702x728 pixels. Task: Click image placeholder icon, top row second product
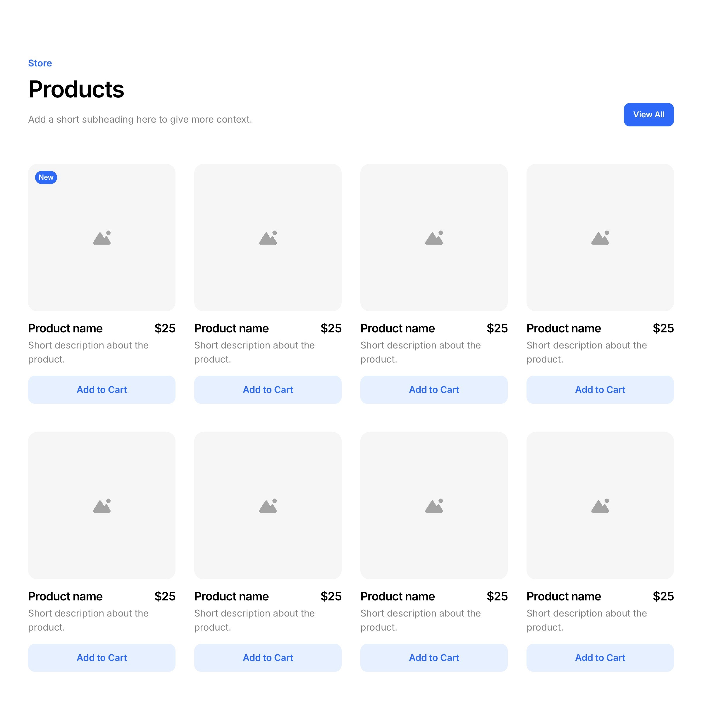pos(268,238)
